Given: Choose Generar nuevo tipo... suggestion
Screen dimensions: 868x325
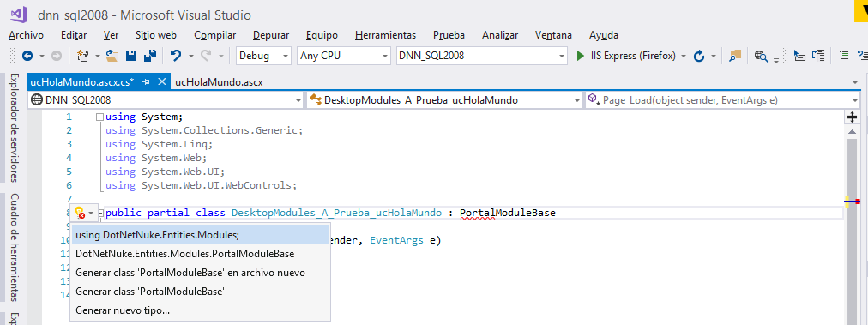Looking at the screenshot, I should click(x=201, y=310).
